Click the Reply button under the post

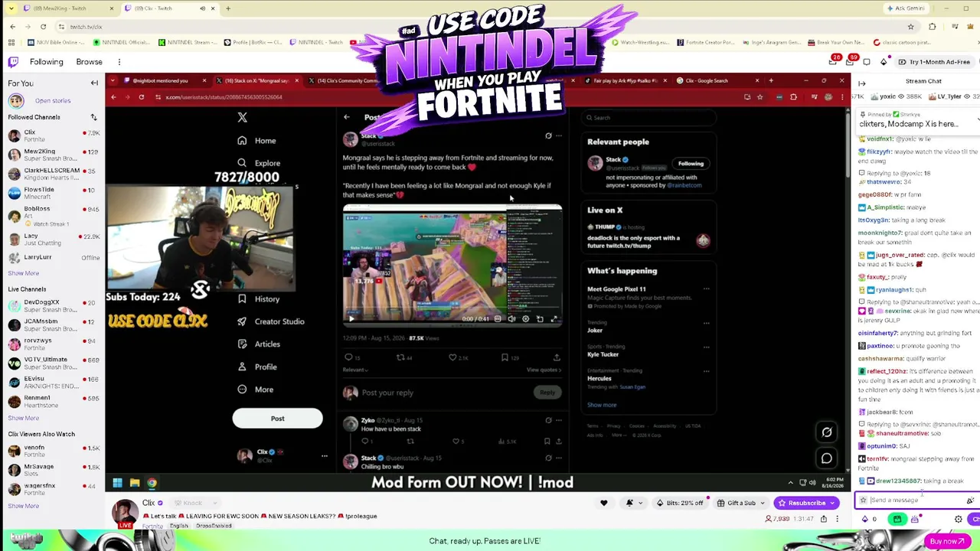547,393
